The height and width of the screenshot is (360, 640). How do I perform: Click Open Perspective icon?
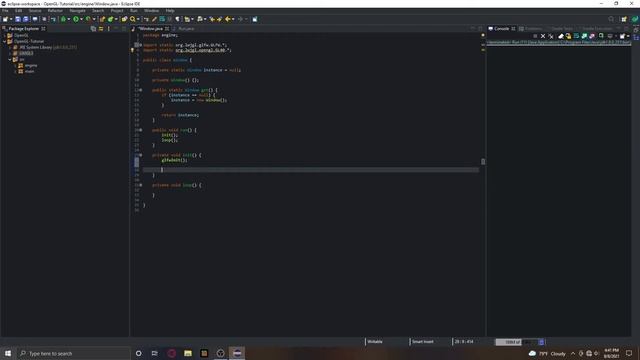coord(624,19)
